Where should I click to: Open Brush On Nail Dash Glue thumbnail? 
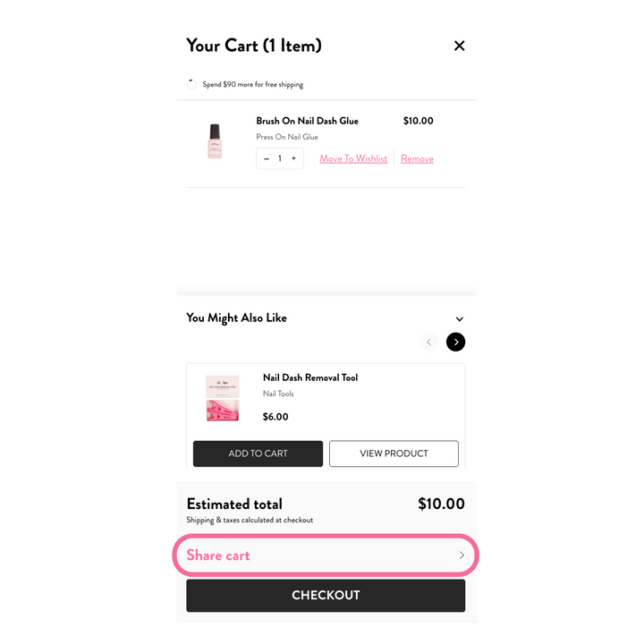pyautogui.click(x=215, y=141)
